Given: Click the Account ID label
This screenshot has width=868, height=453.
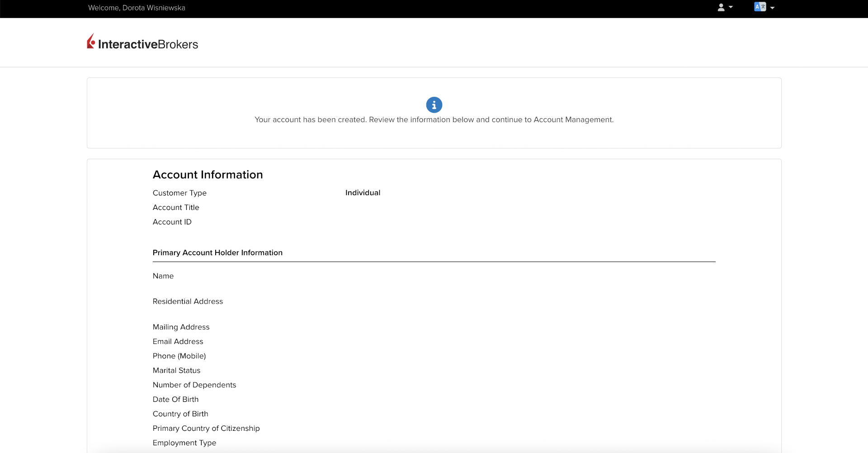Looking at the screenshot, I should click(x=172, y=222).
